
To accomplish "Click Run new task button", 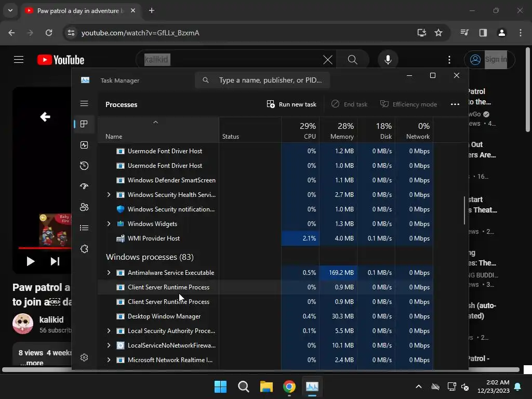I will point(291,104).
